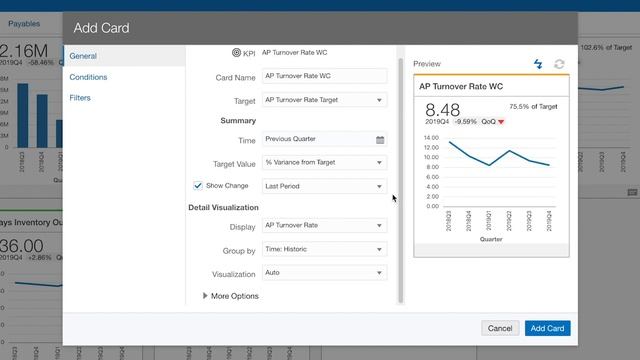Click the Detail Visualization heading

223,208
